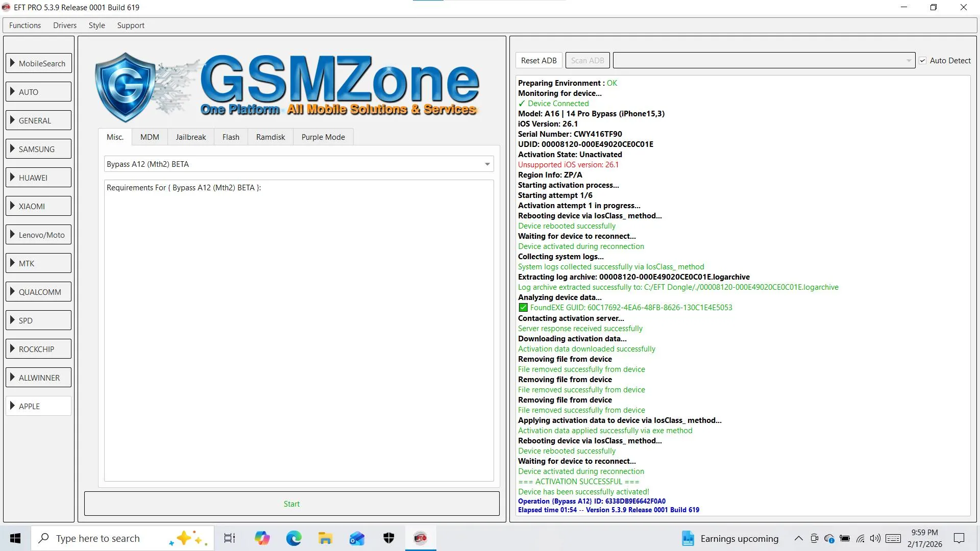Viewport: 980px width, 551px height.
Task: Open Windows Security shield icon
Action: coord(388,538)
